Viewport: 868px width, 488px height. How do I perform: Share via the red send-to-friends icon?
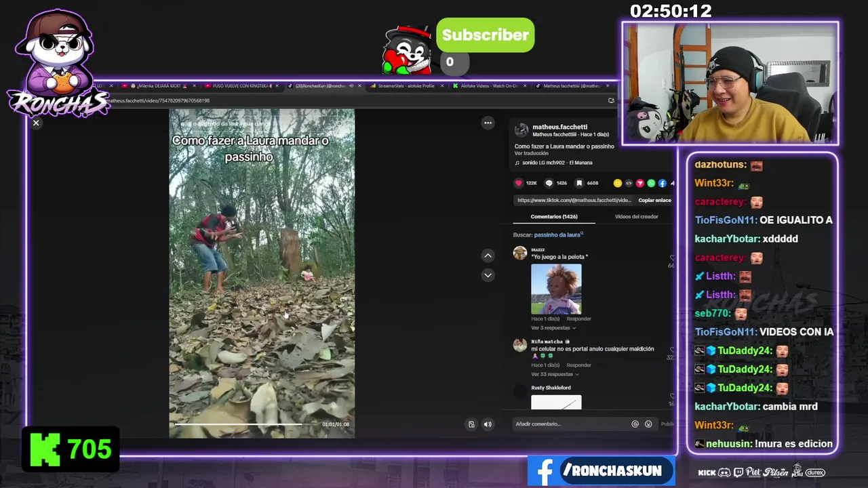(639, 183)
